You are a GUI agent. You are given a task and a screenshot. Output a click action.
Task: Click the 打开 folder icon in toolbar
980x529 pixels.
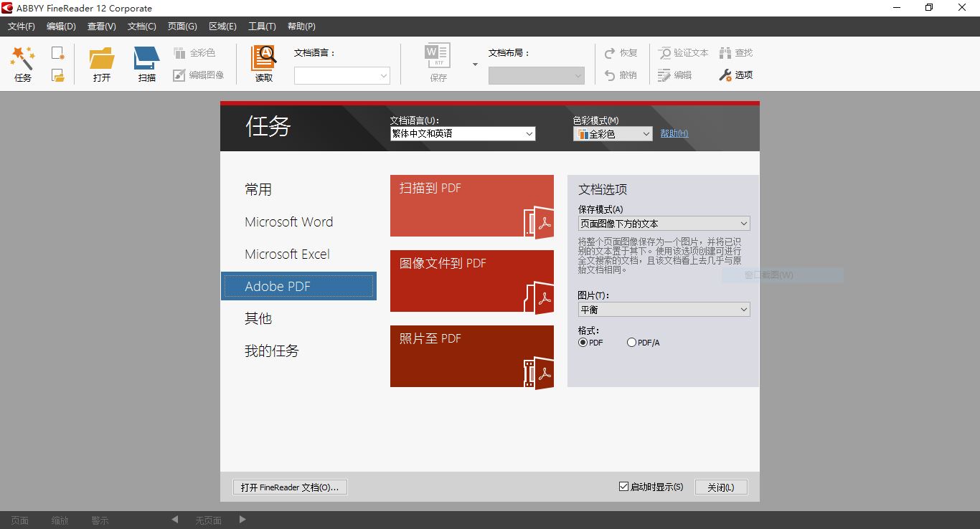pyautogui.click(x=102, y=58)
